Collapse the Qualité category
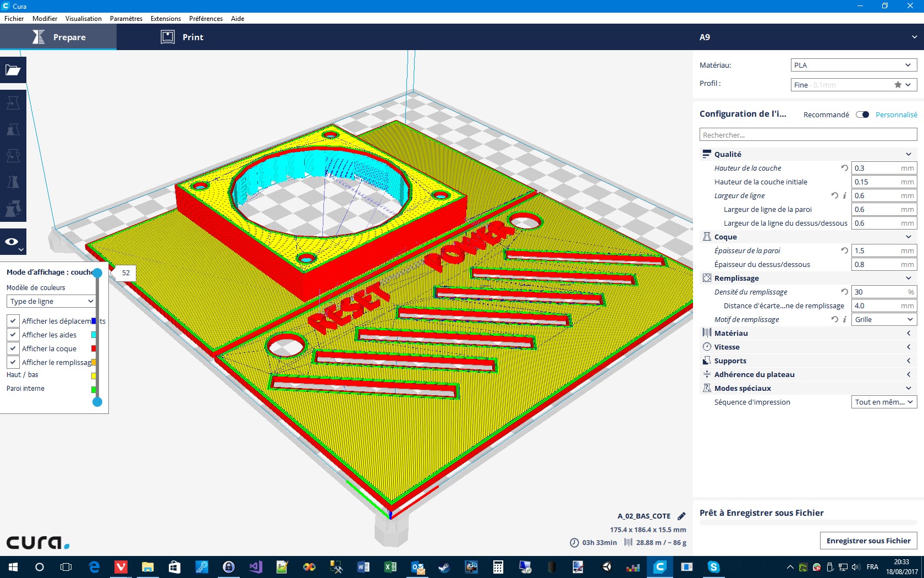Viewport: 924px width, 578px height. (808, 154)
